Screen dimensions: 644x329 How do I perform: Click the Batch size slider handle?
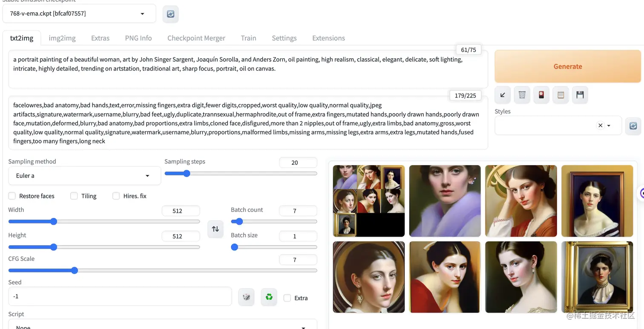tap(234, 247)
